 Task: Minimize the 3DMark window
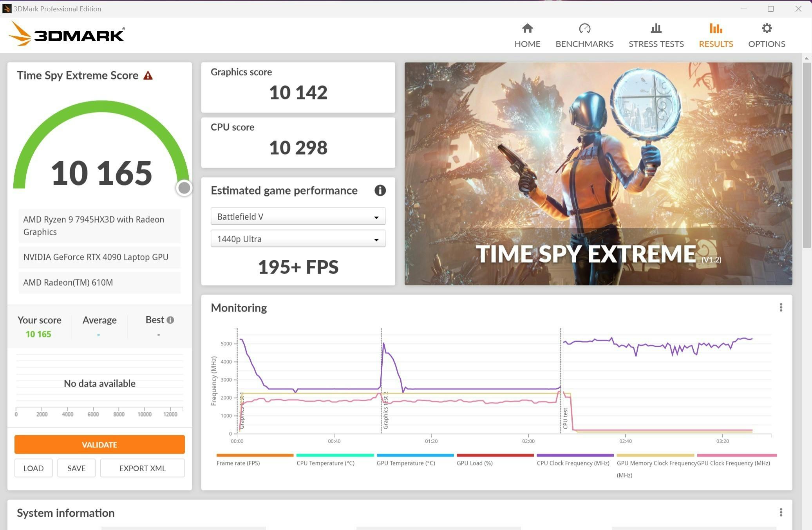[743, 9]
